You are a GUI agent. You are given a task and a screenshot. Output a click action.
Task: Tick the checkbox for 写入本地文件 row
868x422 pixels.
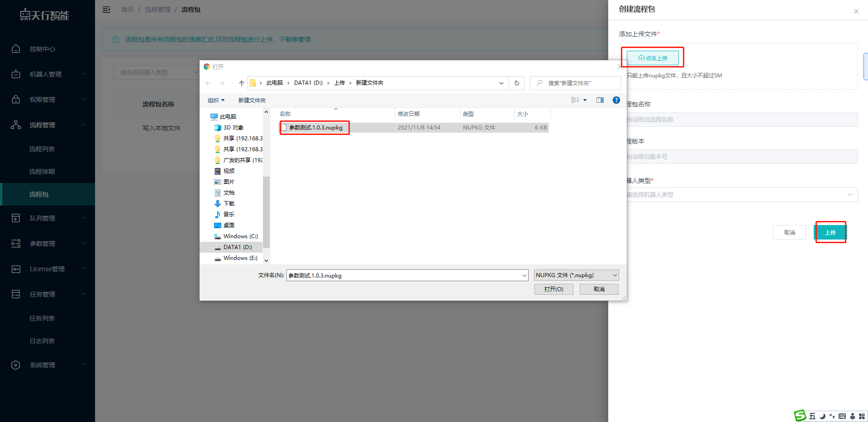(x=126, y=128)
